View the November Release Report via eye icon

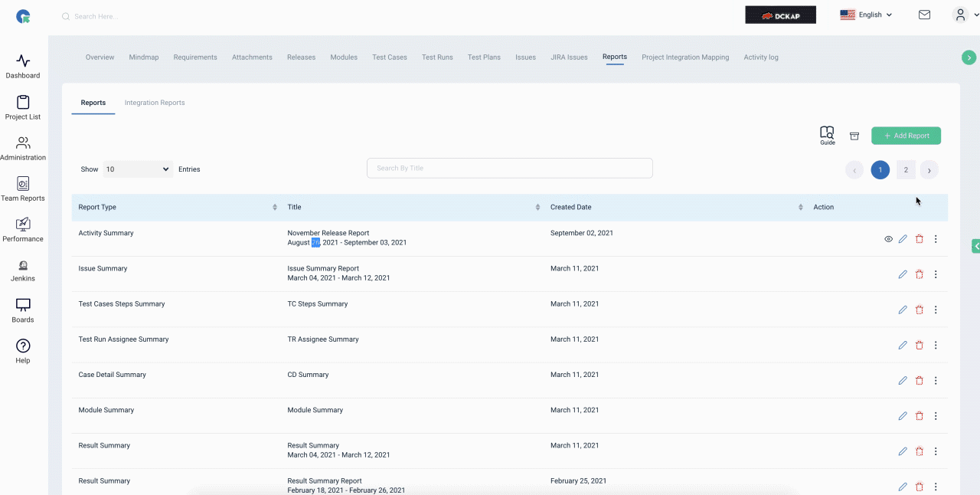[x=888, y=239]
